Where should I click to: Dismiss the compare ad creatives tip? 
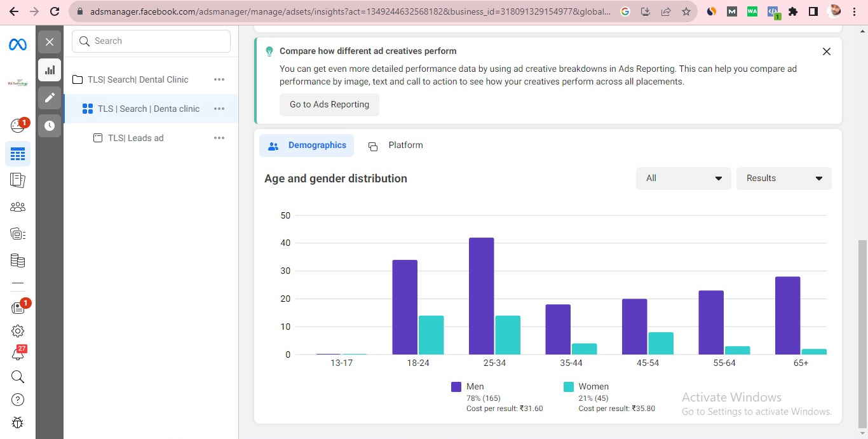coord(826,51)
